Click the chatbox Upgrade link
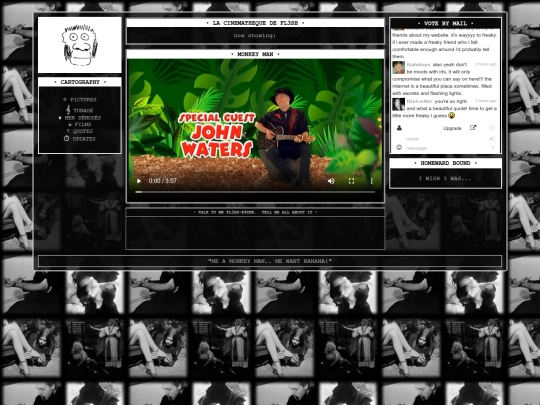Screen dimensions: 540x405 pyautogui.click(x=452, y=128)
